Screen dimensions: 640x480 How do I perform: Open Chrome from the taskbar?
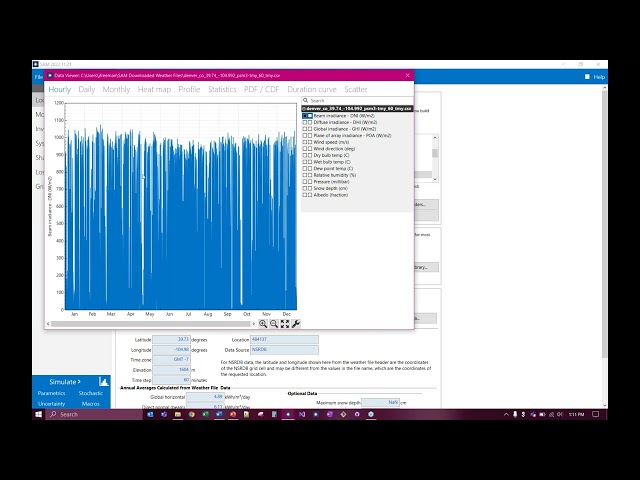191,414
